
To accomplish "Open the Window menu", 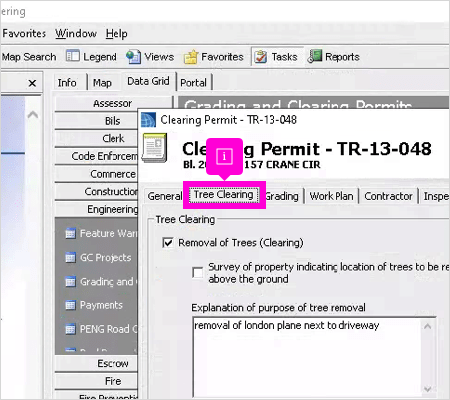I will coord(76,33).
